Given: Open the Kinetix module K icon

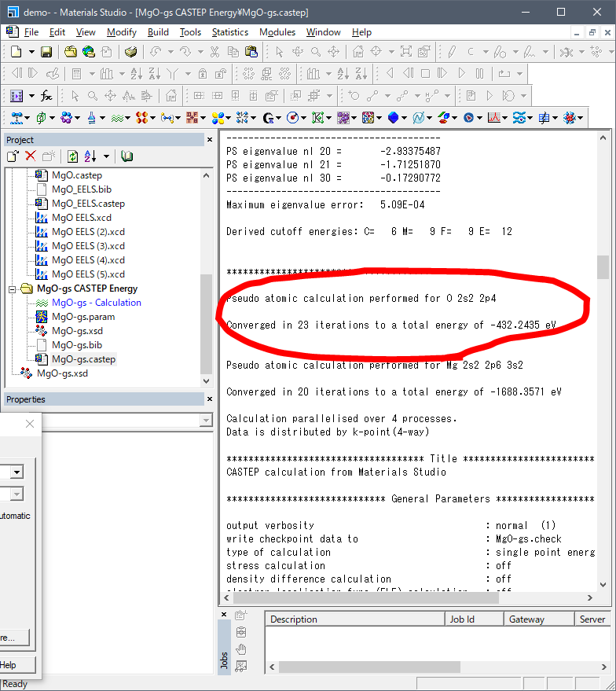Looking at the screenshot, I should (x=317, y=118).
